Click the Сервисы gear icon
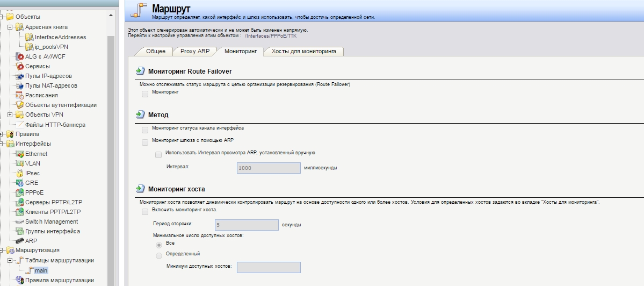This screenshot has width=644, height=286. (19, 66)
